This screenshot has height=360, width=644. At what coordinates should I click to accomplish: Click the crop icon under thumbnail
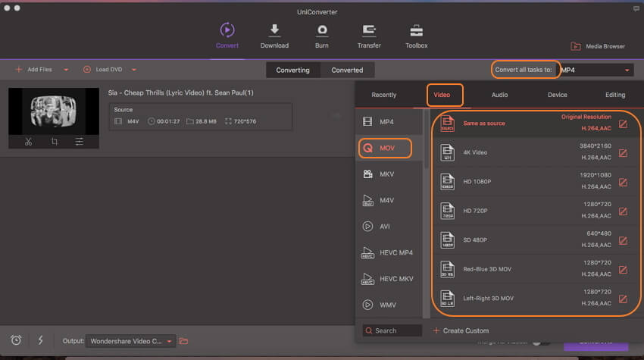pos(55,142)
